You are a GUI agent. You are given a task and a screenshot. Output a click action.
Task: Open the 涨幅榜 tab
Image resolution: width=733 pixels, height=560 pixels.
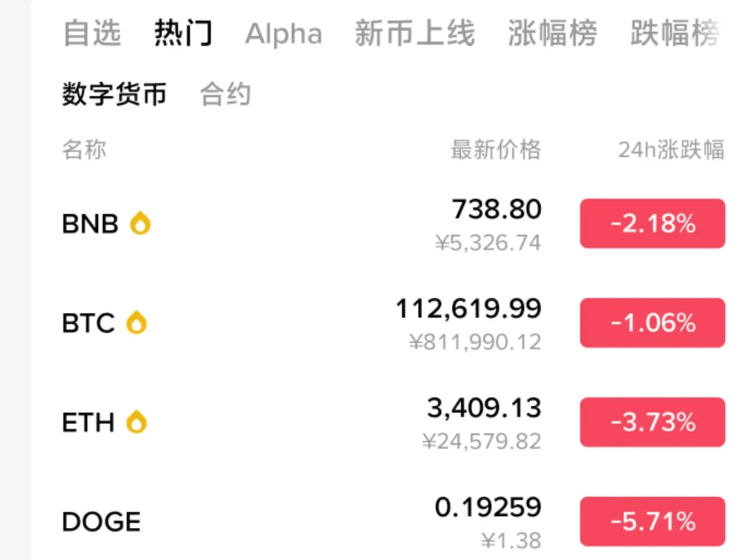(x=552, y=33)
